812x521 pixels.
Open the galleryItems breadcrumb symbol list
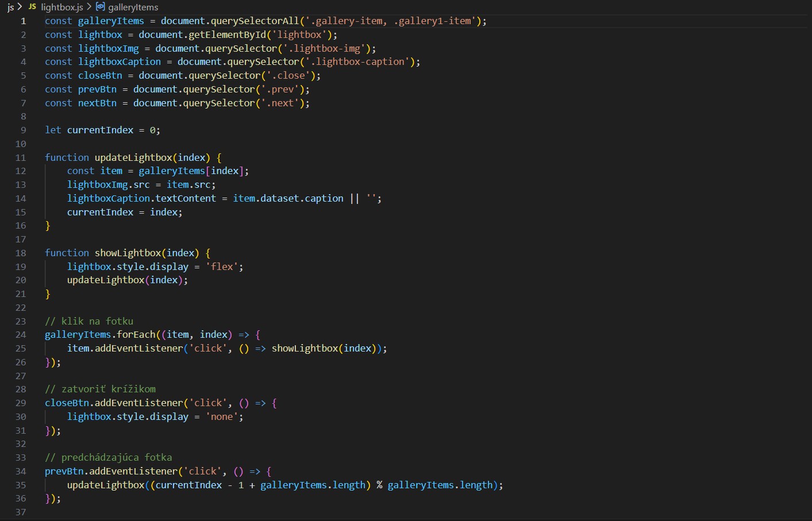pyautogui.click(x=133, y=7)
